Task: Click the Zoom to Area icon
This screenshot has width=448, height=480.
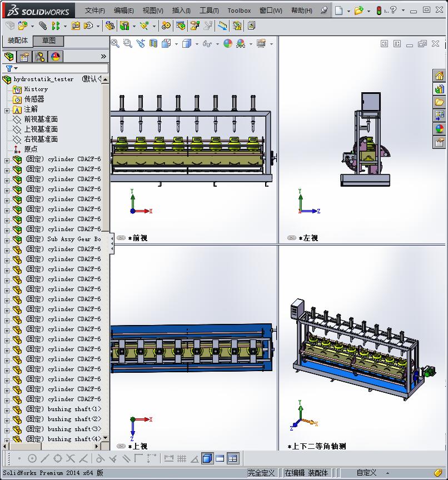Action: coord(128,43)
